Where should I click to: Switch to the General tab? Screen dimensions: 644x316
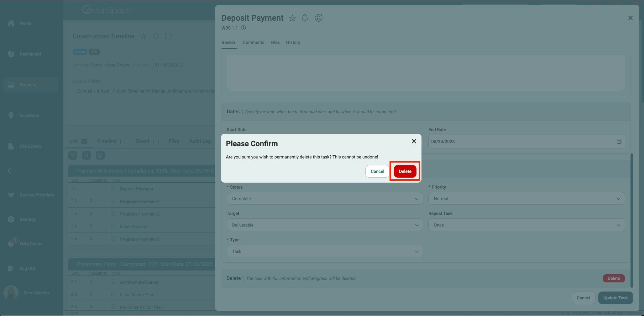tap(229, 42)
